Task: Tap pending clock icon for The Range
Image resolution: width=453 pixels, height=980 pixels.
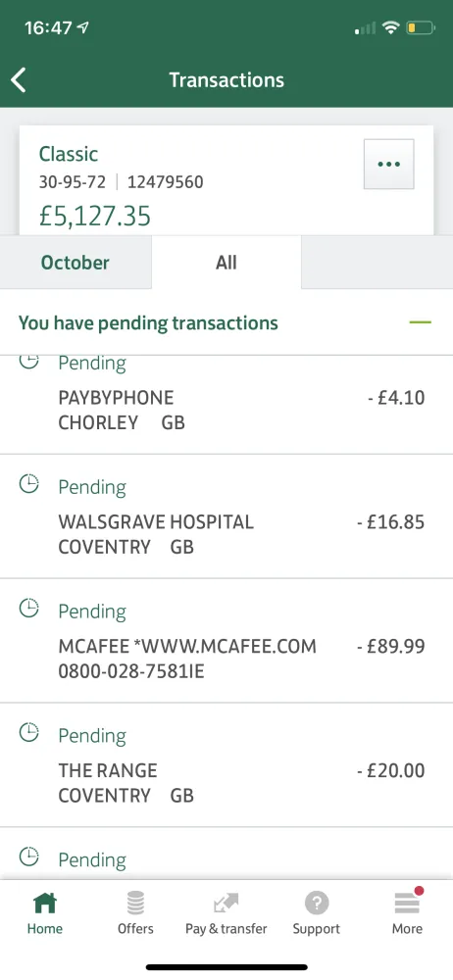Action: 29,732
